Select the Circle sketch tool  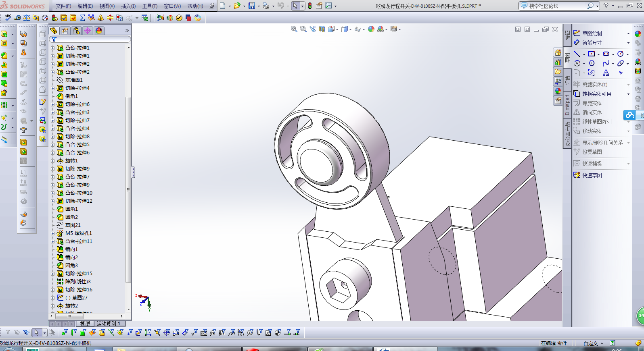[x=621, y=54]
